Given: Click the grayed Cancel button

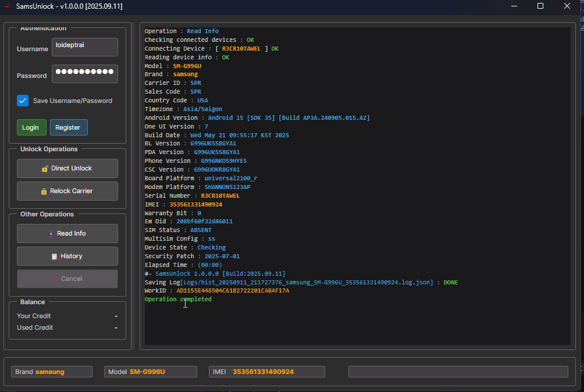Looking at the screenshot, I should coord(67,279).
